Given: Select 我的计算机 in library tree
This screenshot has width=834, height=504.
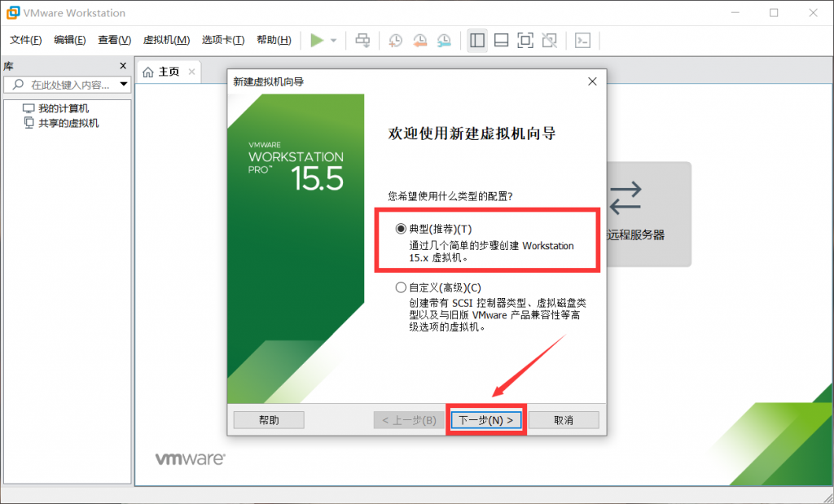Looking at the screenshot, I should (x=64, y=109).
